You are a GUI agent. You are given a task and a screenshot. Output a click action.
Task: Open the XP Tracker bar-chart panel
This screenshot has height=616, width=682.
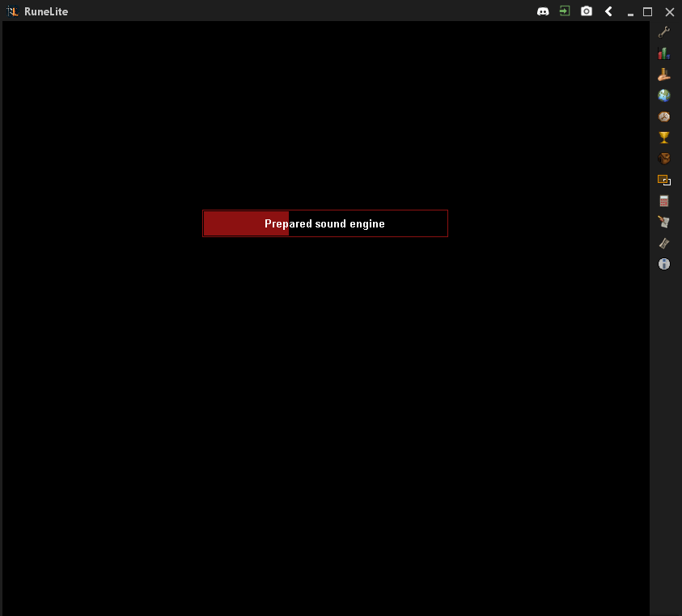(x=663, y=53)
